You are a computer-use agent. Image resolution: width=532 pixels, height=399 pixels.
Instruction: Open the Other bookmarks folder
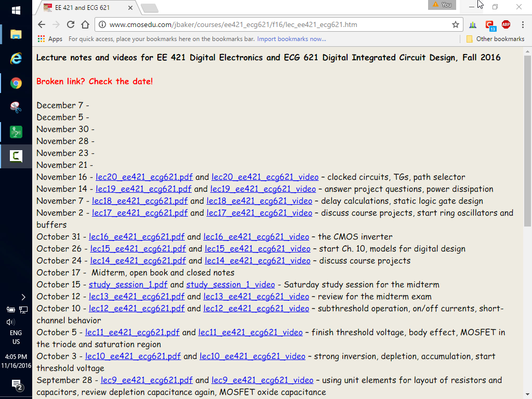[x=496, y=39]
